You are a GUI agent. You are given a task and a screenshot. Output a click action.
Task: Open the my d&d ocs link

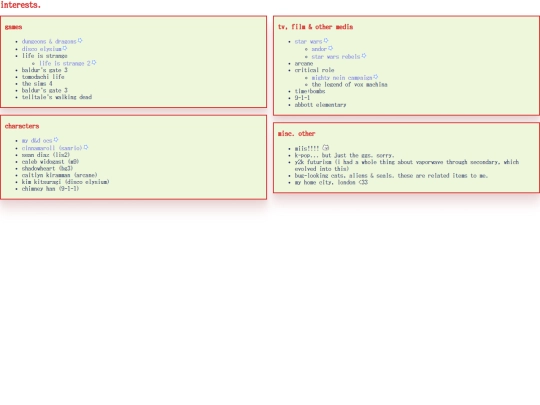pos(37,141)
